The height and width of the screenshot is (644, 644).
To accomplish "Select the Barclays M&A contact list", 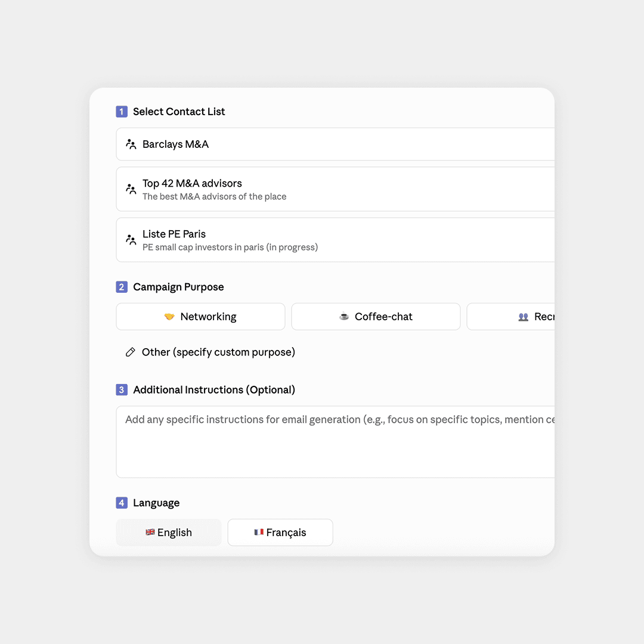I will (334, 144).
